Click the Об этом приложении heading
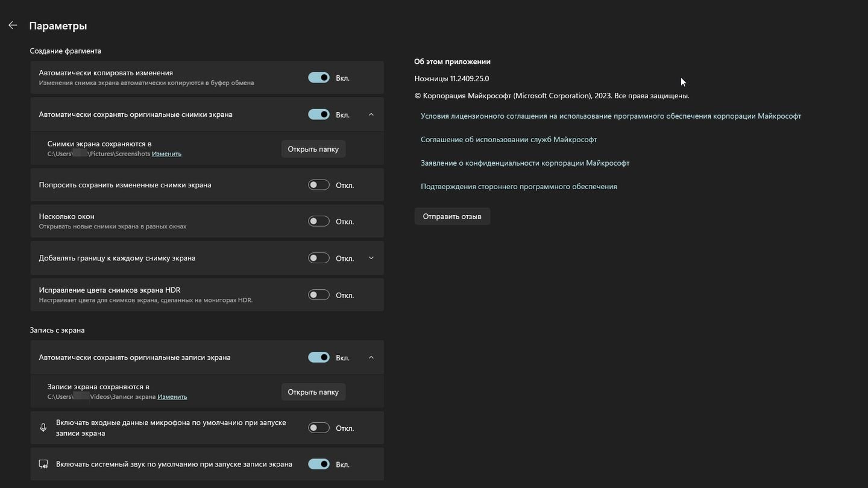The image size is (868, 488). pyautogui.click(x=452, y=61)
